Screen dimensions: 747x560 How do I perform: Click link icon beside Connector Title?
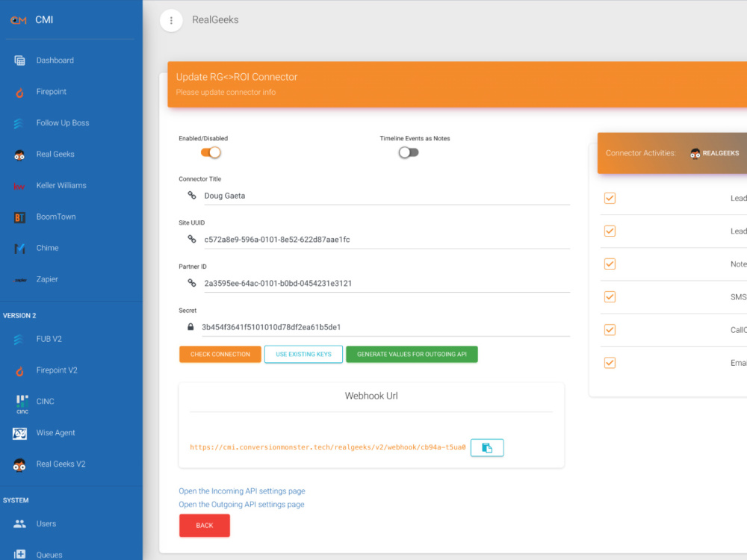click(x=192, y=195)
